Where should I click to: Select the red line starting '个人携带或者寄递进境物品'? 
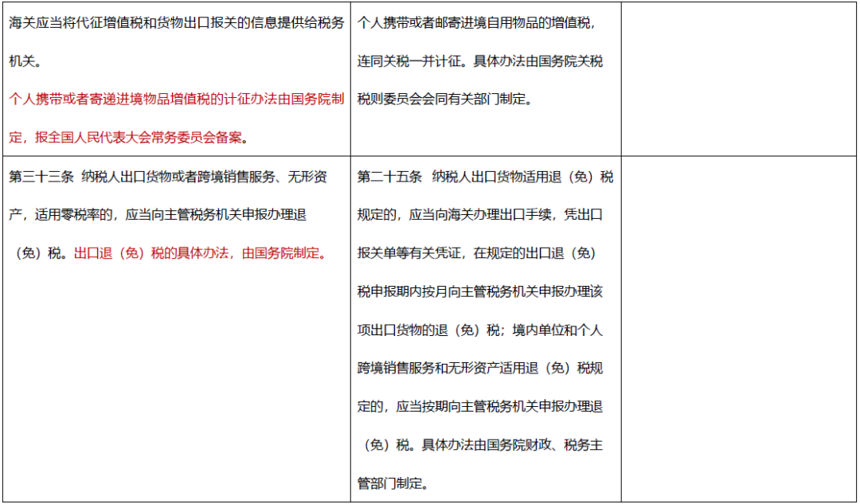point(177,100)
